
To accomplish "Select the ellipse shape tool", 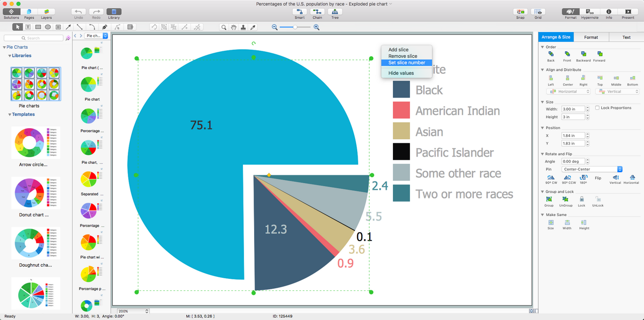I will click(x=48, y=27).
